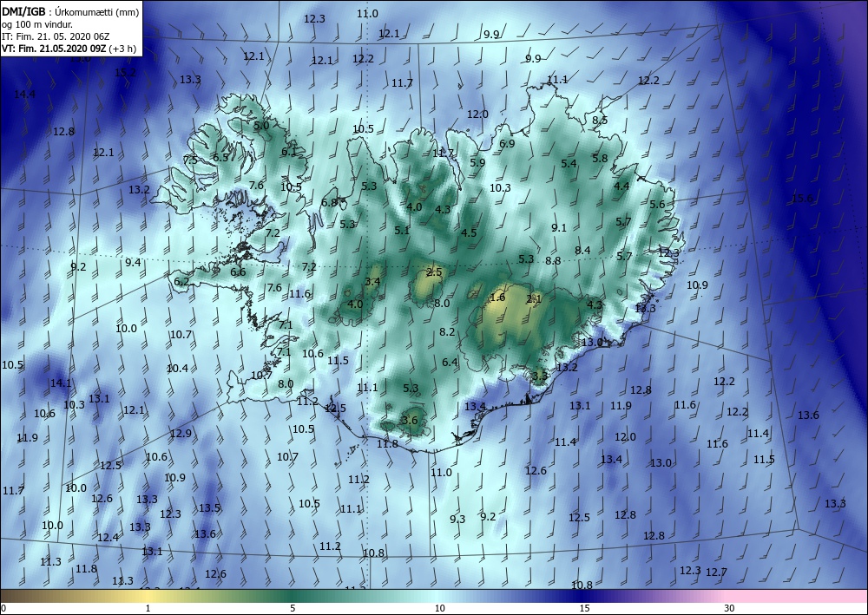
Task: Click the map value "4.5"
Action: pyautogui.click(x=469, y=232)
